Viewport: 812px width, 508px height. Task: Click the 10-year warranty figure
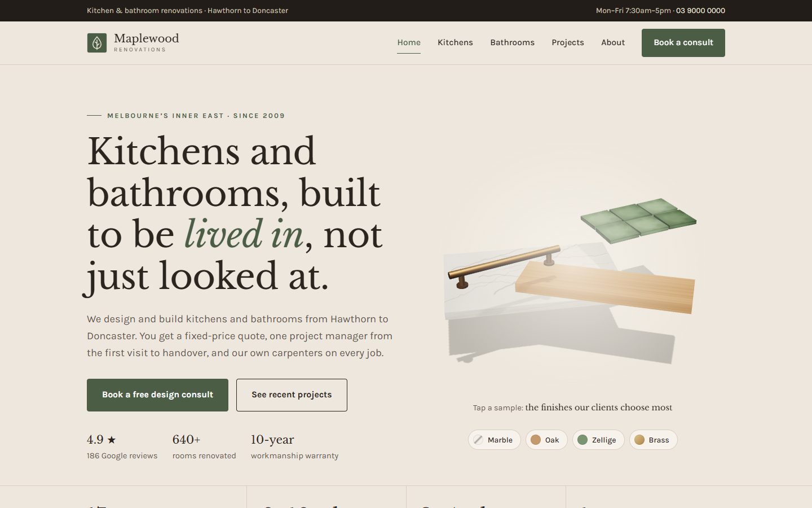click(x=272, y=439)
